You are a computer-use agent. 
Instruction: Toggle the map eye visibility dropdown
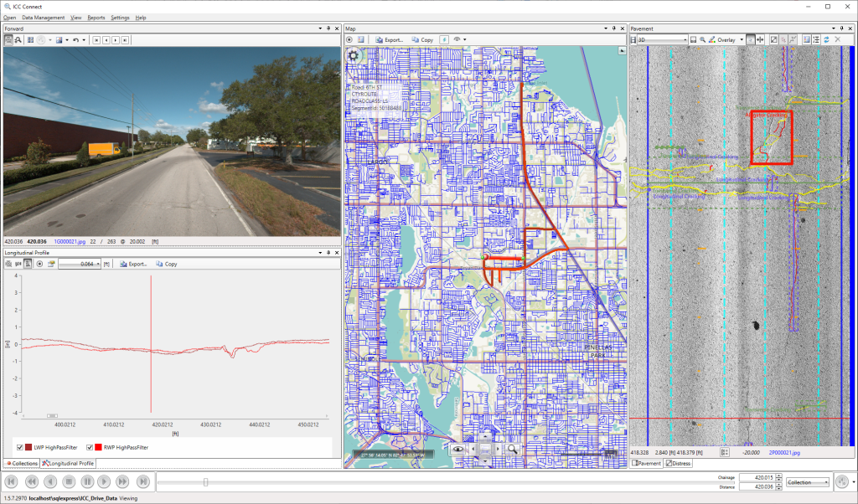460,39
